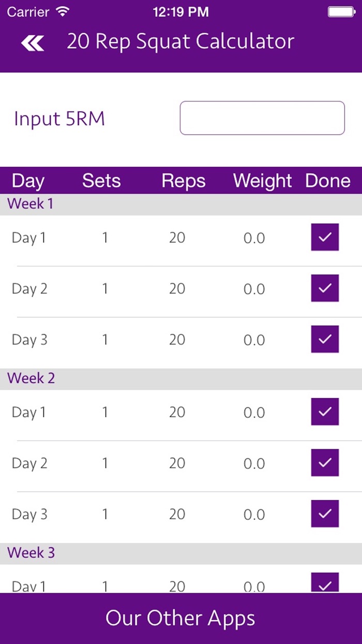Select the Sets column header

[x=101, y=181]
